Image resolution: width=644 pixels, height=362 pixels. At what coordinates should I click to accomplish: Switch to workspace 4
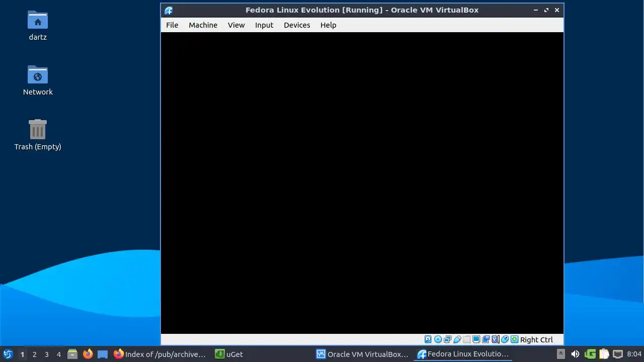tap(58, 354)
